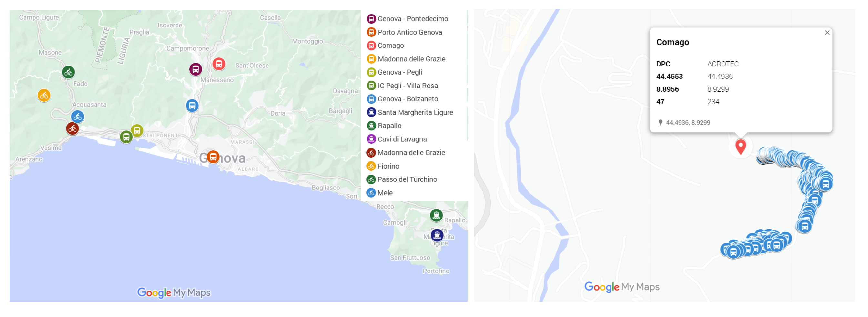Click the Genova - Bolzaneto legend entry

(x=408, y=99)
